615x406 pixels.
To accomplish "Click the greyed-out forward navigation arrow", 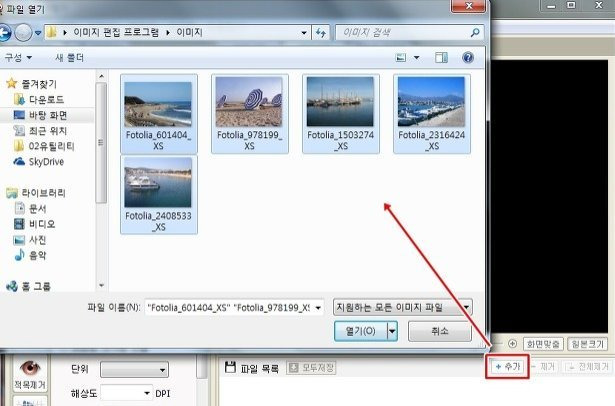I will [x=23, y=33].
